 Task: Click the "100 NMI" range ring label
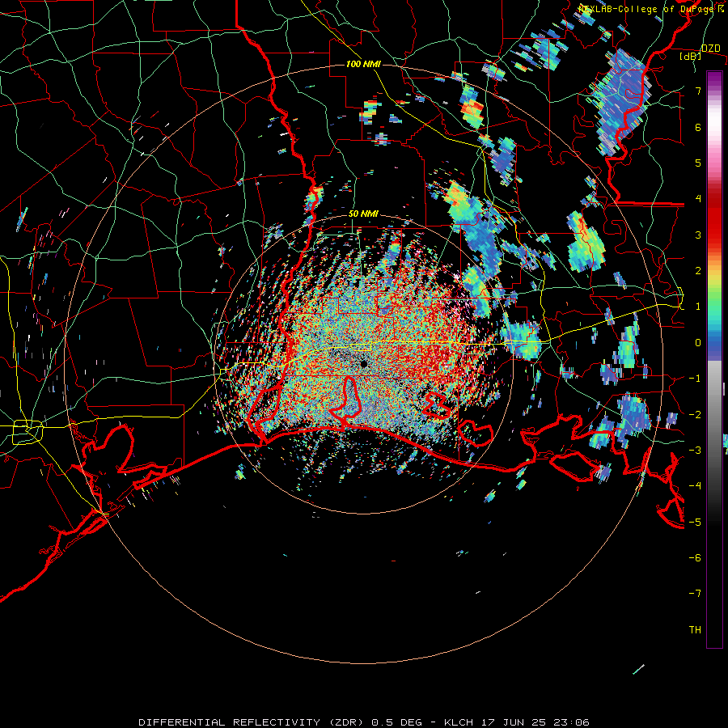click(363, 64)
